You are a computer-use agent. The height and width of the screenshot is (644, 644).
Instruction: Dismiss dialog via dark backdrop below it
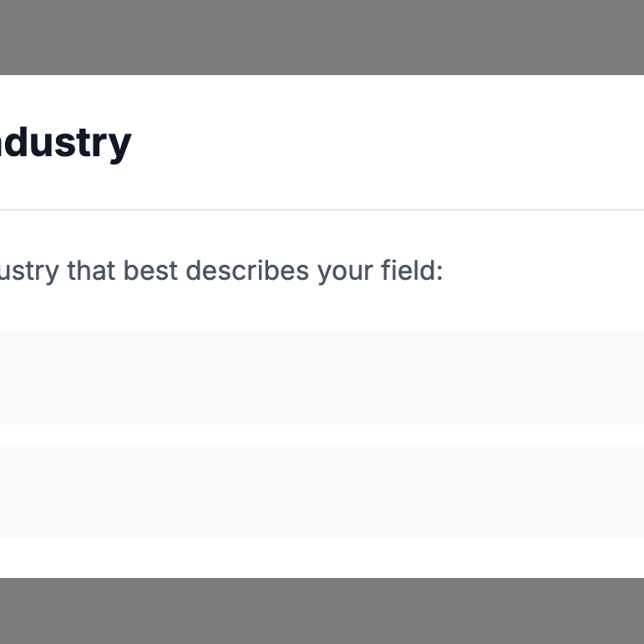pos(322,611)
